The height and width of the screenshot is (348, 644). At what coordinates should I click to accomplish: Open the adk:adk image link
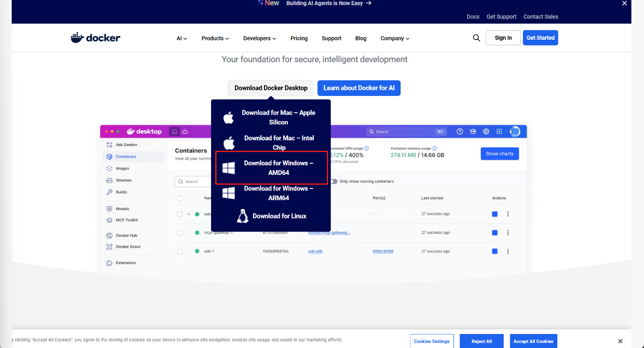point(315,251)
